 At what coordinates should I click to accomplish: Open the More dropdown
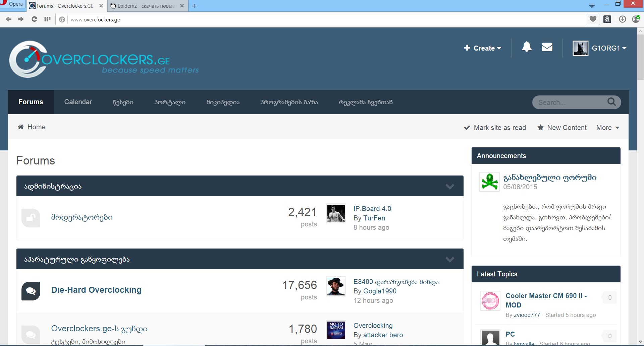607,128
